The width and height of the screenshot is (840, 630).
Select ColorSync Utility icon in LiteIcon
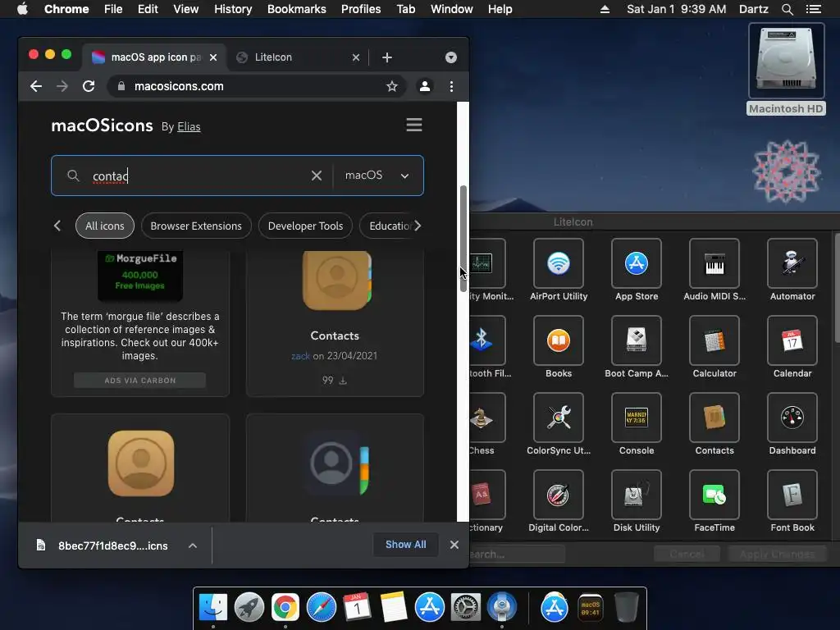558,418
